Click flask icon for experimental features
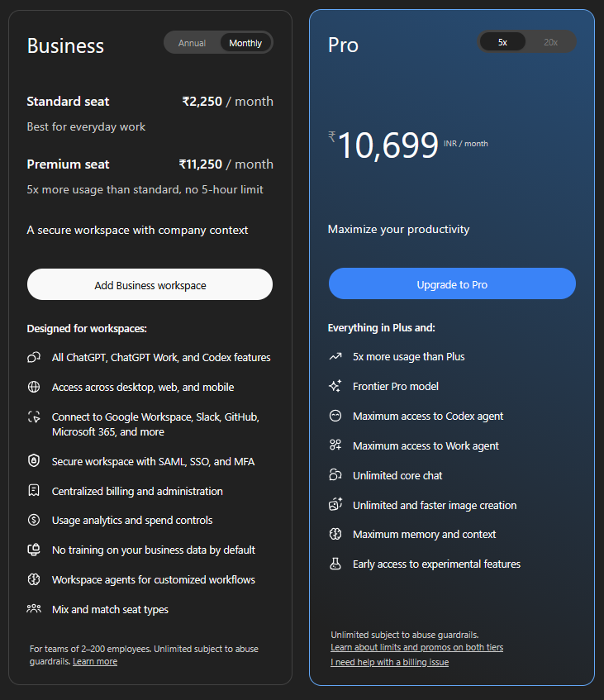 (335, 564)
